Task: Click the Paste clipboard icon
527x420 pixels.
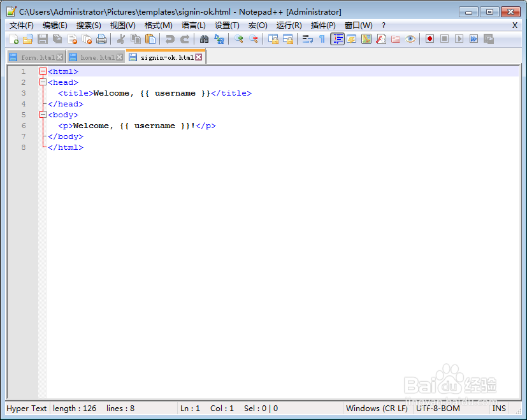Action: tap(150, 39)
